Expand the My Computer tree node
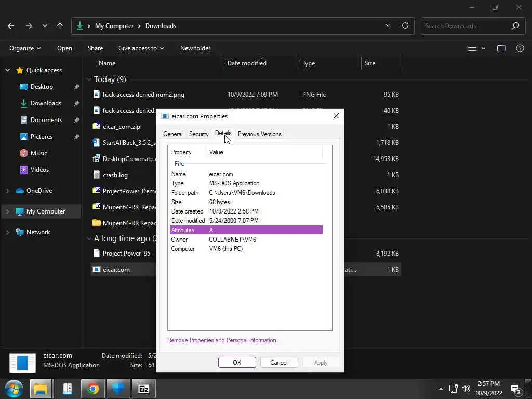This screenshot has width=532, height=399. tap(7, 211)
